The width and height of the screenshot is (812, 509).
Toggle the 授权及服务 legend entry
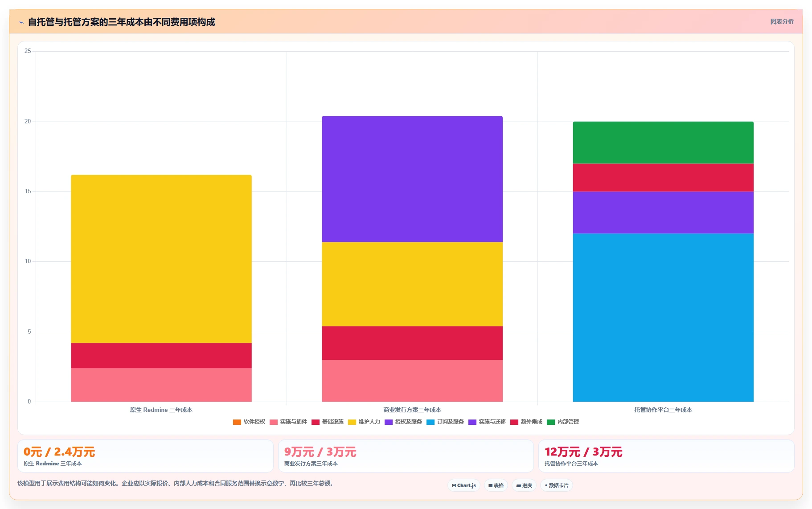(403, 422)
